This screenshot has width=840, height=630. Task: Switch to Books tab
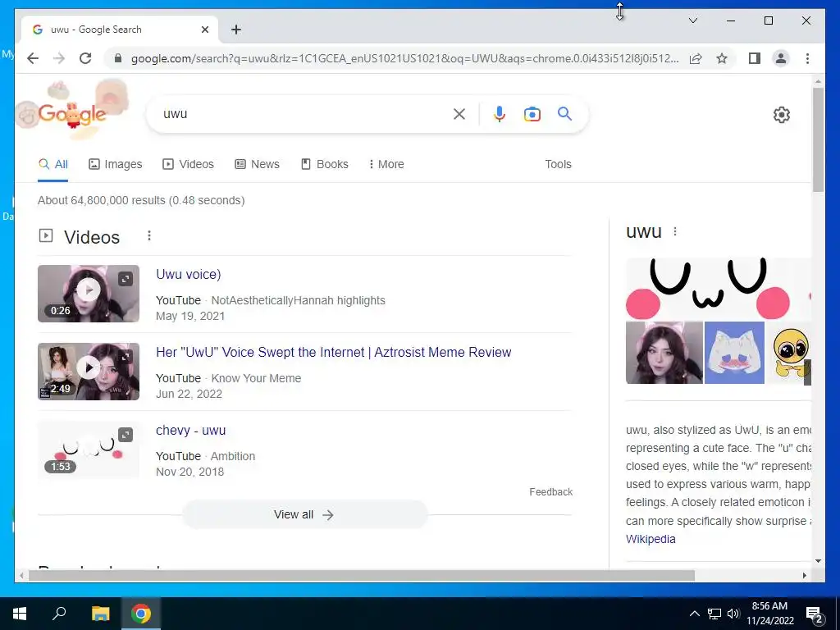pos(325,164)
